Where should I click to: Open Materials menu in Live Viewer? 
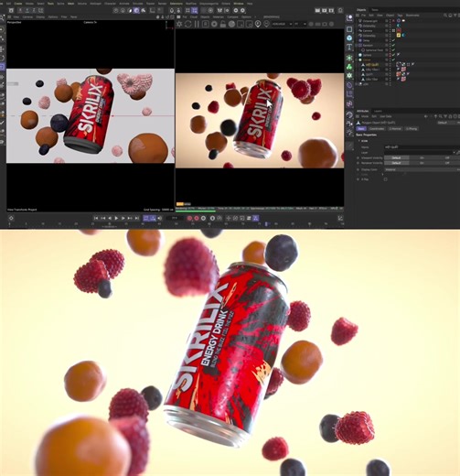click(x=219, y=17)
